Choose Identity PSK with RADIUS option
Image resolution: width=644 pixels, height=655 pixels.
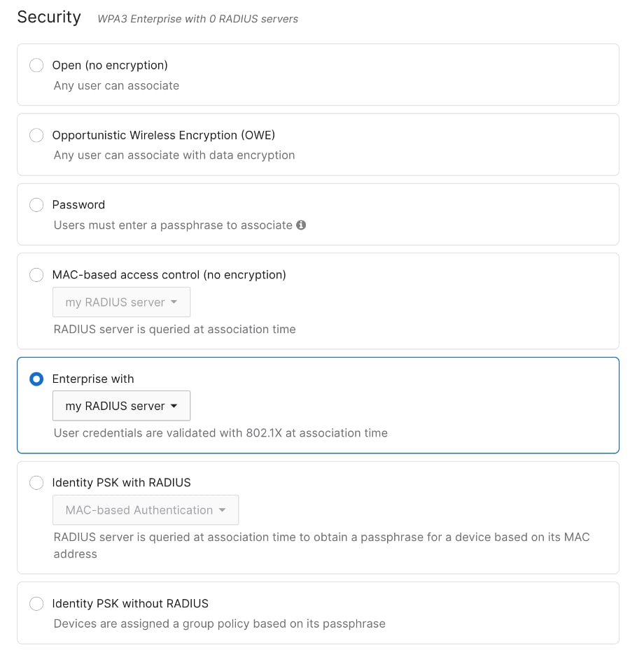point(36,483)
